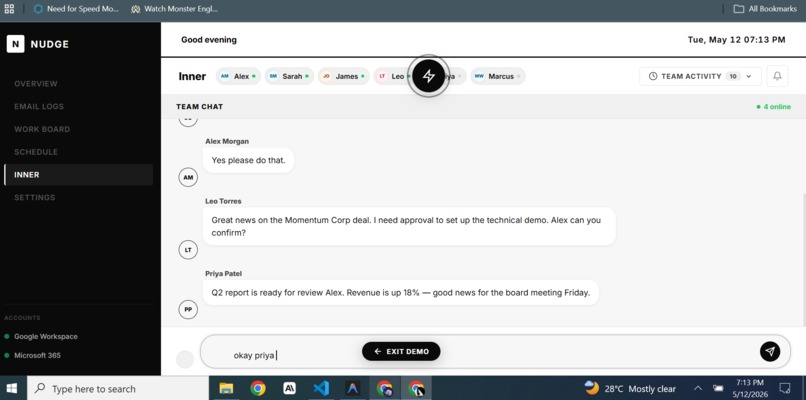Select the Sarah member chip
The width and height of the screenshot is (806, 400).
(x=289, y=76)
